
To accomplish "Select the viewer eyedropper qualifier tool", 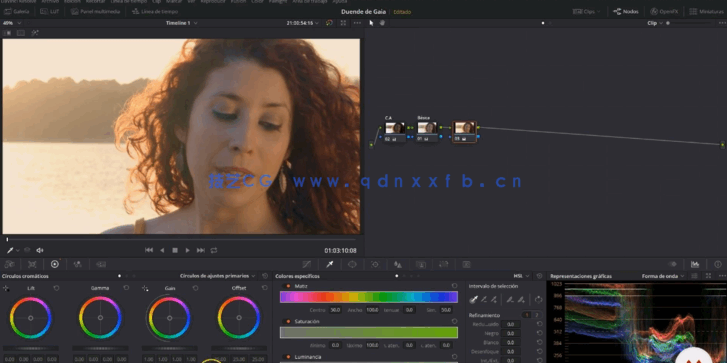I will [10, 250].
